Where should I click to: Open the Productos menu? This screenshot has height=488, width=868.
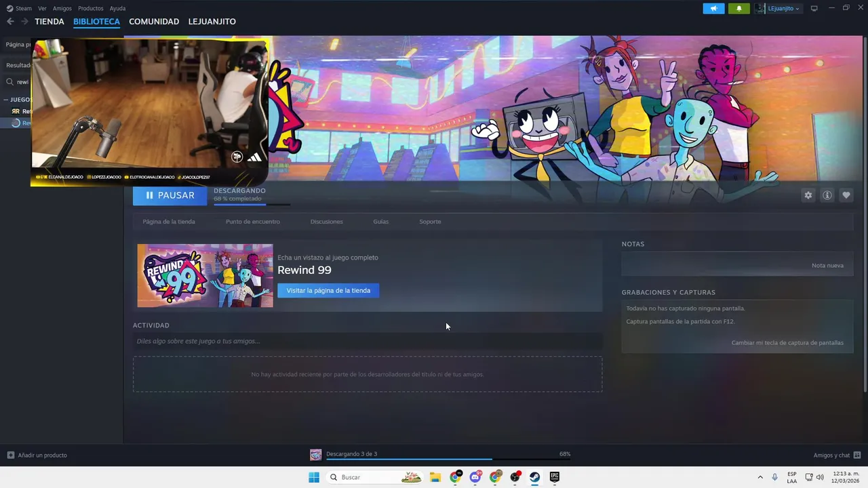[x=90, y=8]
